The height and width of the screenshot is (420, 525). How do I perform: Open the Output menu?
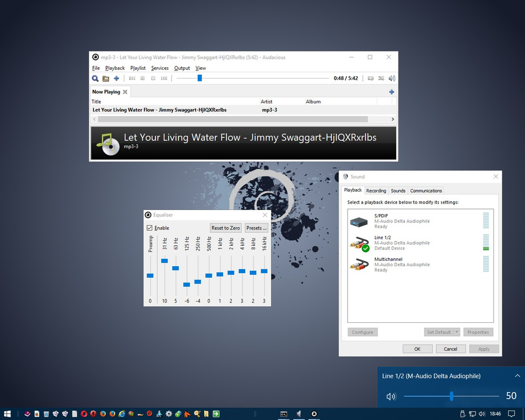[182, 68]
